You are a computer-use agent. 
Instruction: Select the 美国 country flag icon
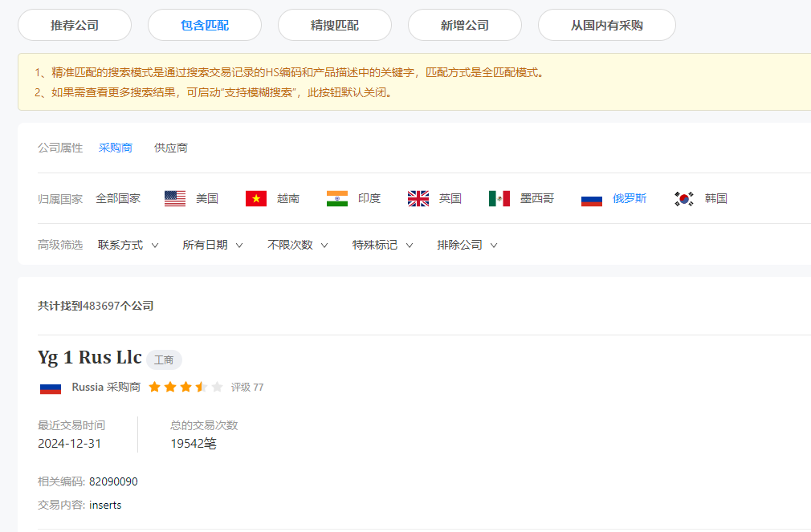coord(175,197)
